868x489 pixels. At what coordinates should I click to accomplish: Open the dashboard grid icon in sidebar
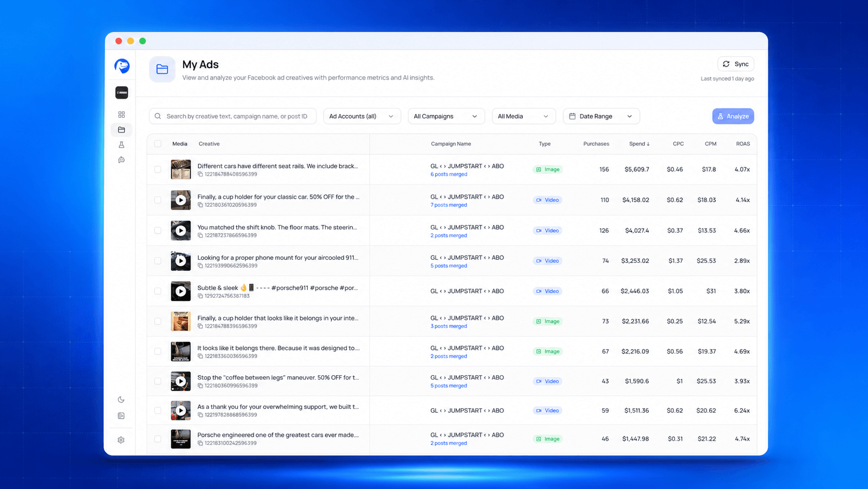coord(121,114)
